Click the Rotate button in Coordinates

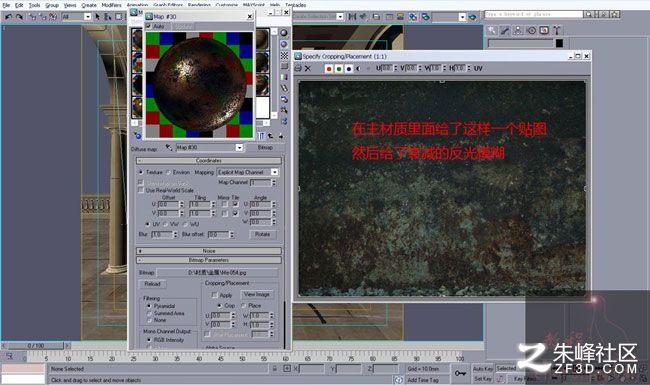tap(262, 234)
